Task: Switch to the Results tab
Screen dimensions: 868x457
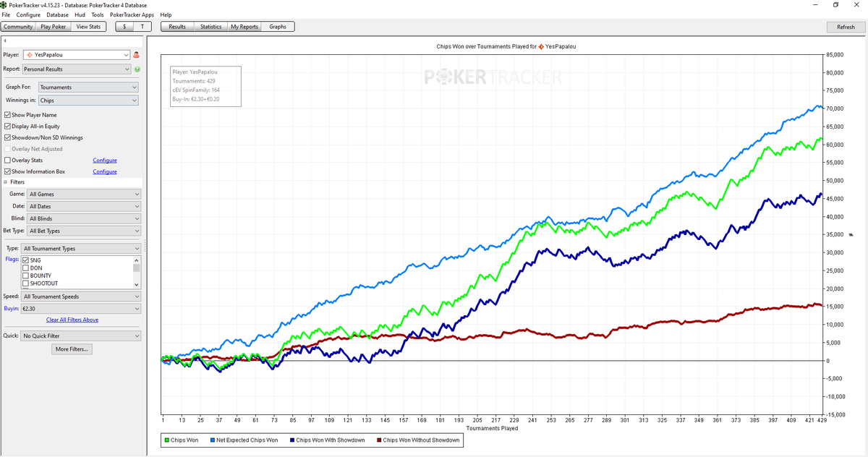Action: tap(177, 27)
